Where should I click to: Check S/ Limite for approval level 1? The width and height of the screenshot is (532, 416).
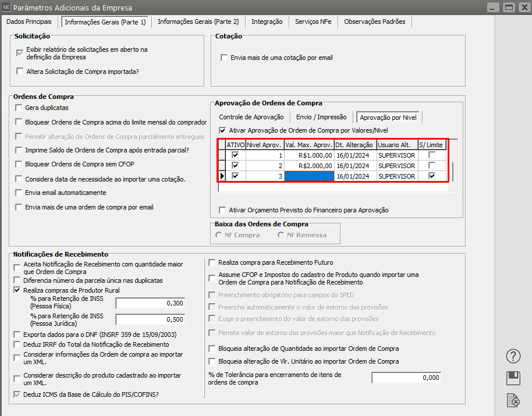[431, 155]
